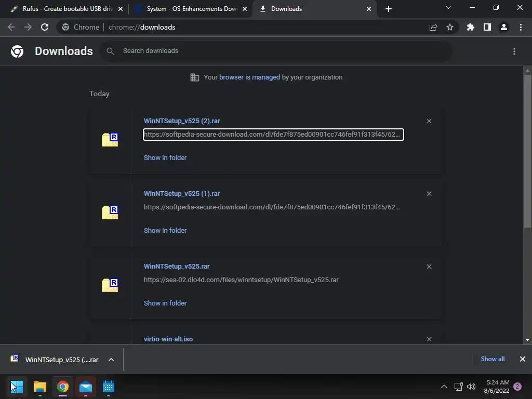This screenshot has width=532, height=399.
Task: Show hidden system tray icons
Action: pos(444,387)
